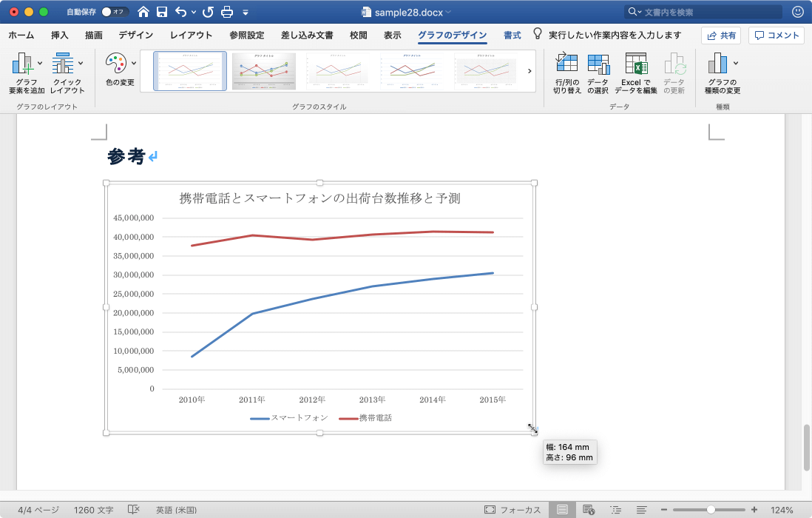The width and height of the screenshot is (812, 518).
Task: Expand the Change Colors dropdown arrow
Action: pyautogui.click(x=134, y=63)
